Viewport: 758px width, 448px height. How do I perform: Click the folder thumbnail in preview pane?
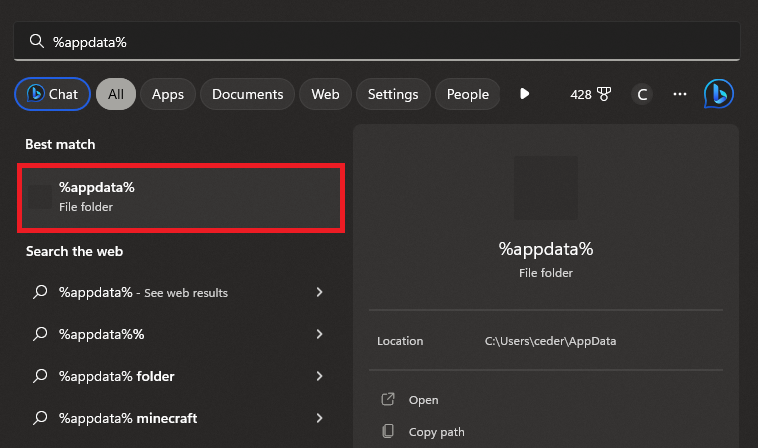545,187
